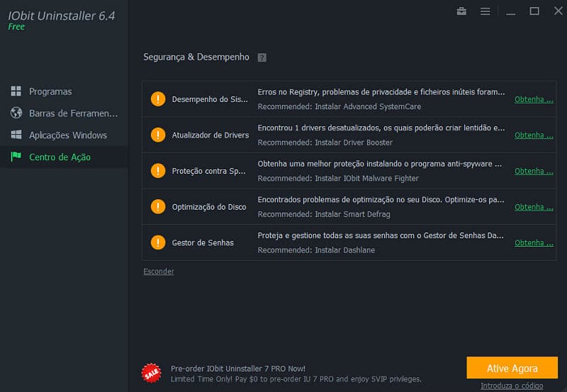567x392 pixels.
Task: Click the Segurança & Desempenho heading
Action: 196,57
